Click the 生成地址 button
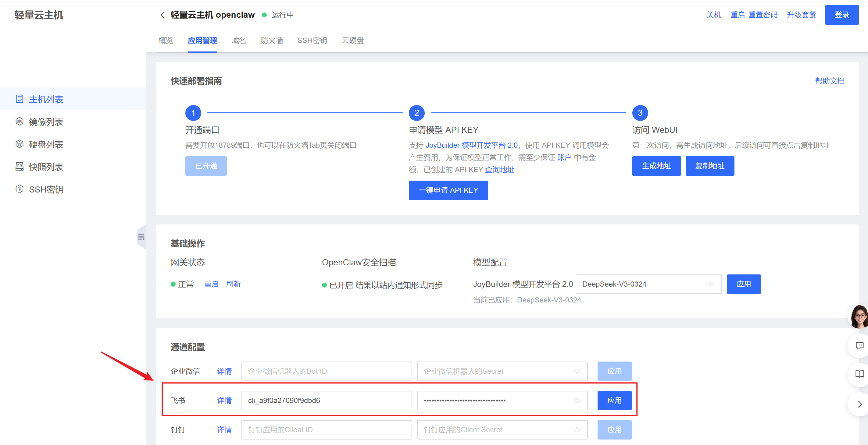 pos(656,166)
